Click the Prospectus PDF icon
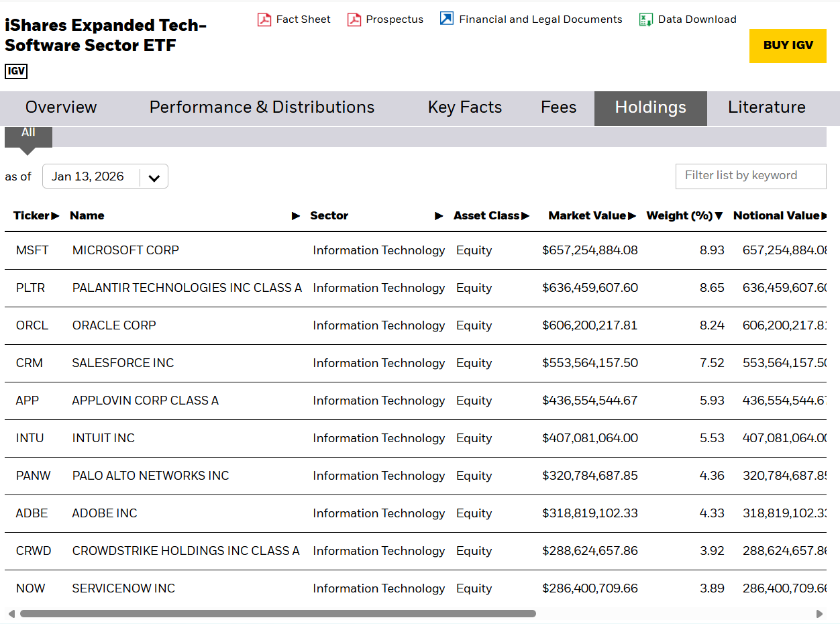The height and width of the screenshot is (624, 840). (354, 19)
